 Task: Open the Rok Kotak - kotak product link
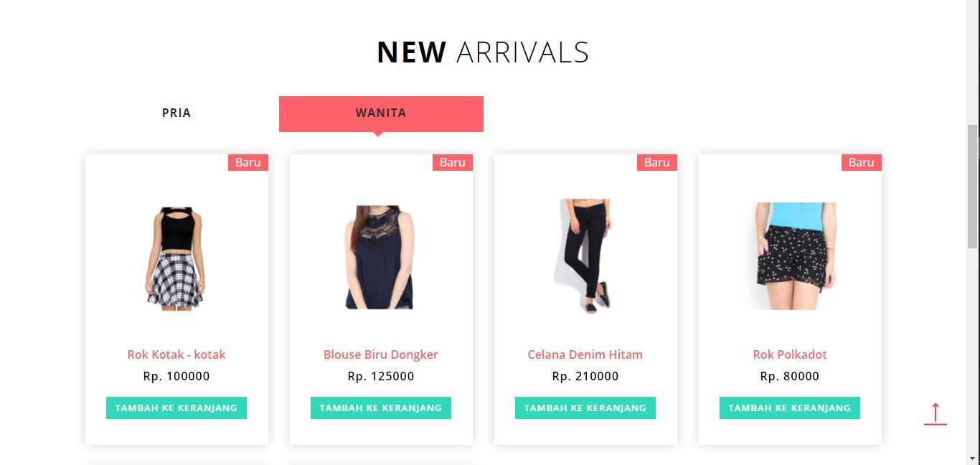click(x=176, y=354)
